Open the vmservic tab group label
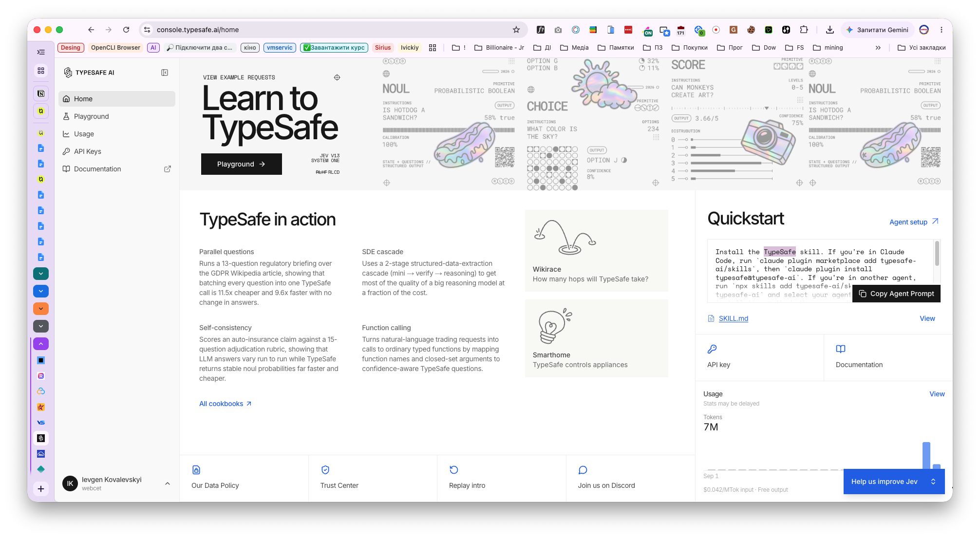 (x=280, y=48)
